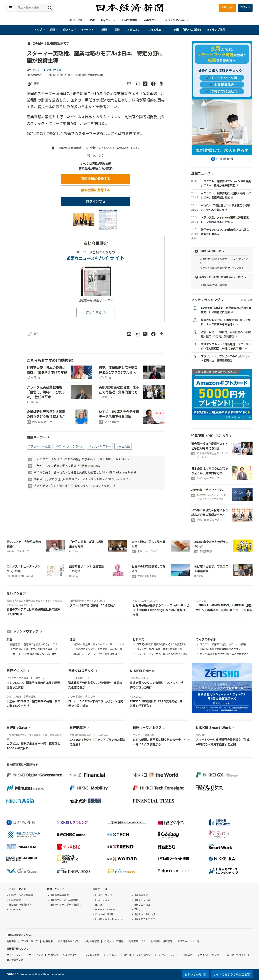The image size is (259, 980).
Task: Open the NIKKEI Asia logo link
Action: [21, 801]
